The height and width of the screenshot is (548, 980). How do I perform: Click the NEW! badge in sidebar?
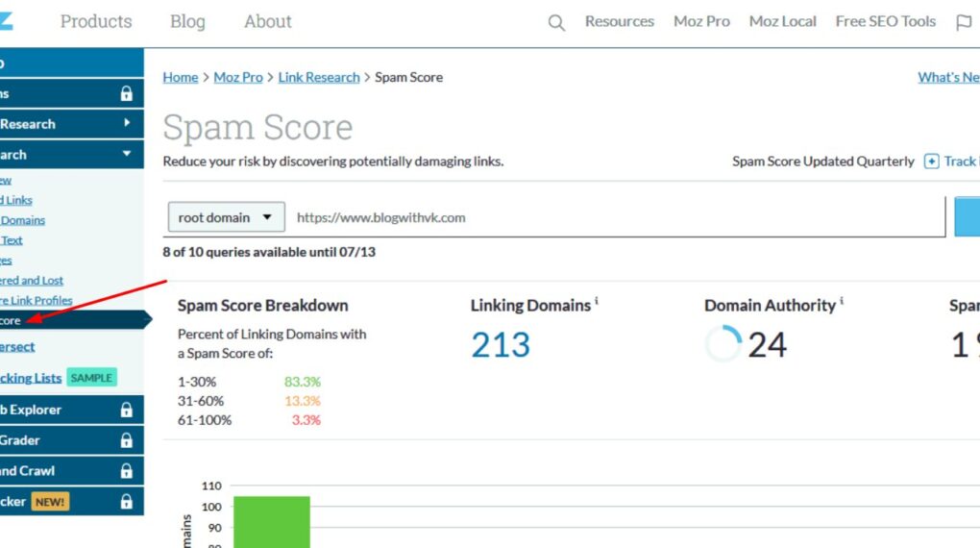click(x=50, y=502)
